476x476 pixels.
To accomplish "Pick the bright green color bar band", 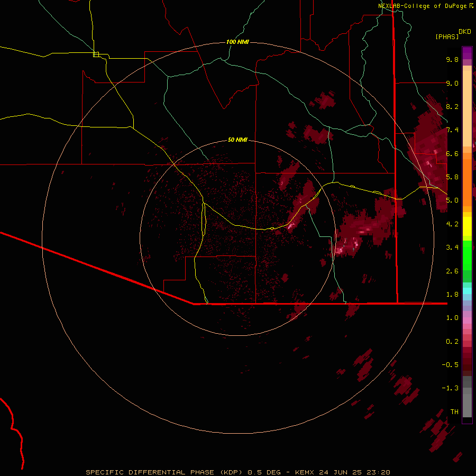I will tap(467, 255).
